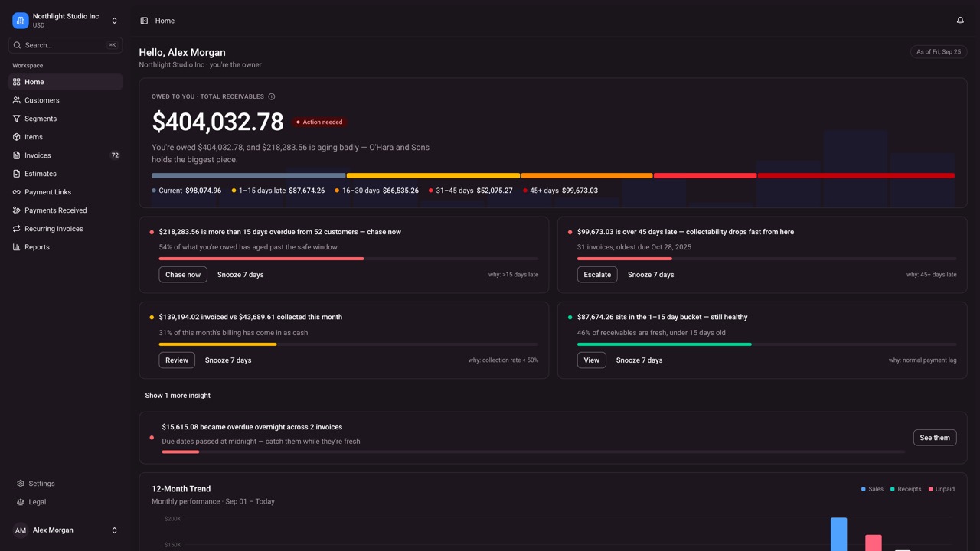Open Estimates from the sidebar
Viewport: 980px width, 551px height.
[x=65, y=174]
